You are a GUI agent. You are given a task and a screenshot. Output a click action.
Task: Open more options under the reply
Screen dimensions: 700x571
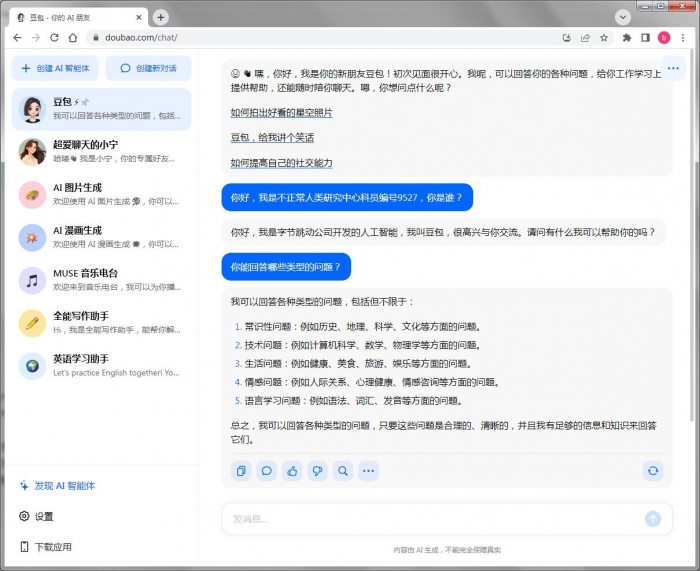pos(368,471)
